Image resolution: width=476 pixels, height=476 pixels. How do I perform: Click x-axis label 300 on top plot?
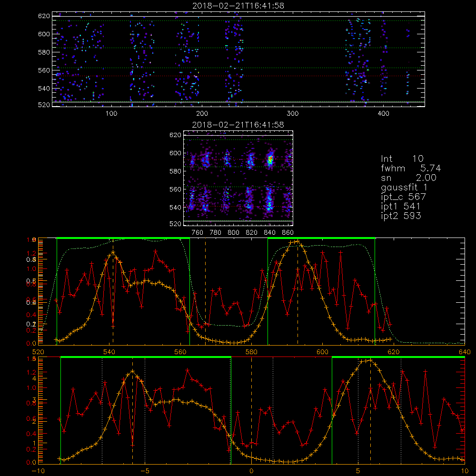pyautogui.click(x=293, y=114)
